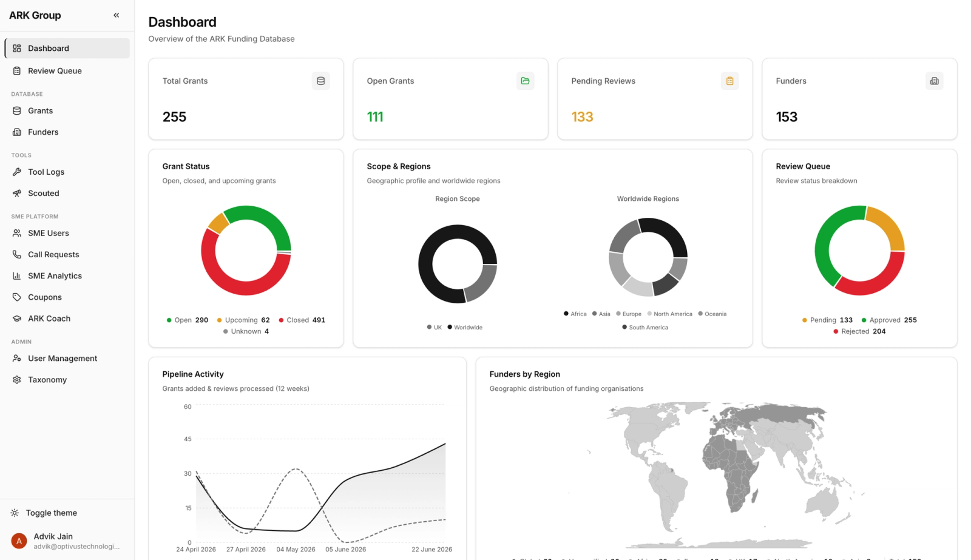Toggle the theme from sidebar footer

pyautogui.click(x=67, y=513)
